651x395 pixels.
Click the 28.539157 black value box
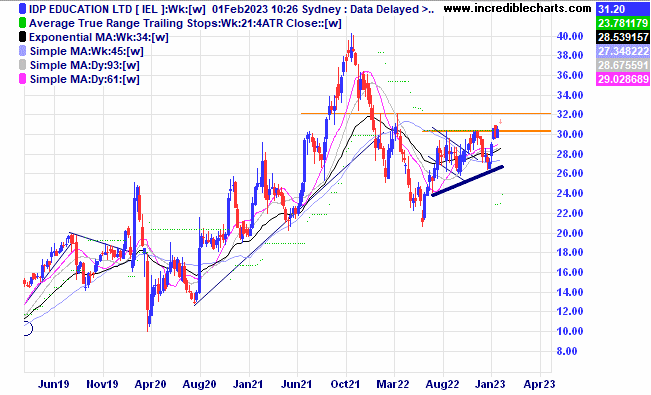click(623, 37)
